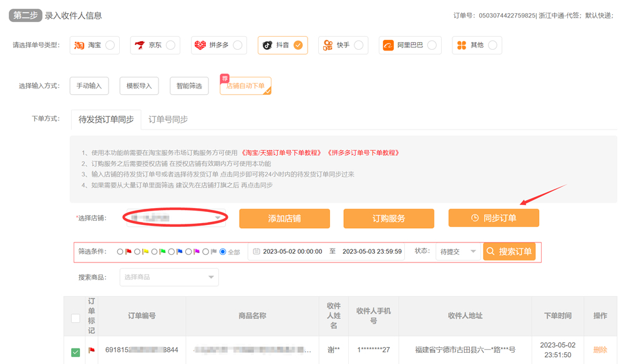Switch to the 订单号同步 tab
Image resolution: width=624 pixels, height=364 pixels.
pyautogui.click(x=168, y=119)
